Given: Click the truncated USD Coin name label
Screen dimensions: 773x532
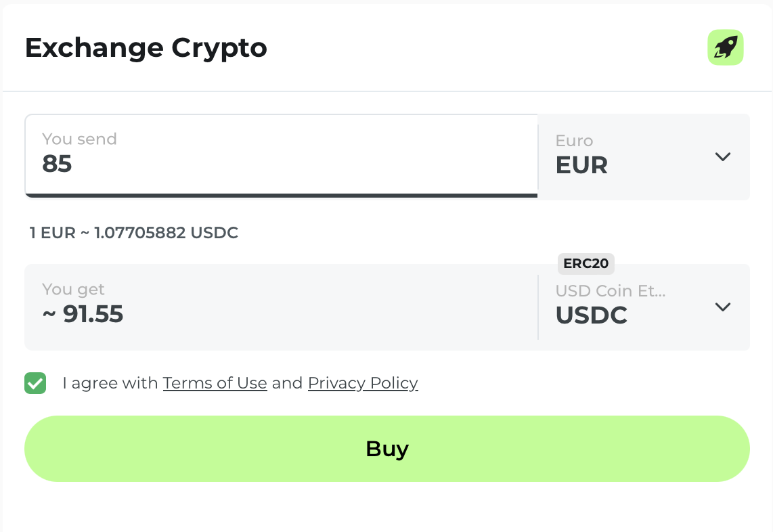Looking at the screenshot, I should pyautogui.click(x=610, y=291).
